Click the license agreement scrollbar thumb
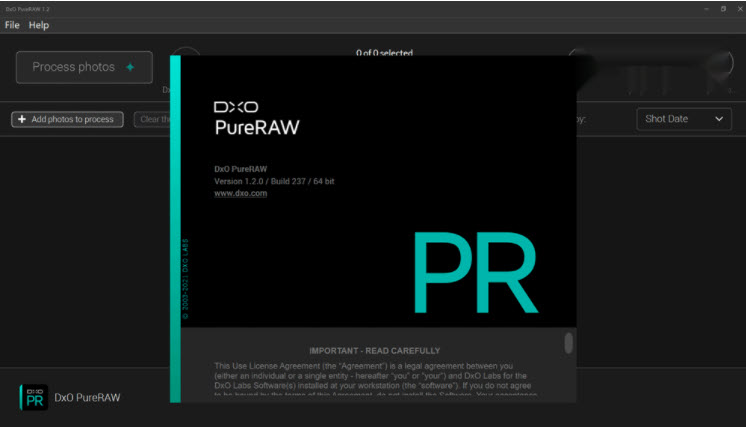746x427 pixels. tap(568, 343)
